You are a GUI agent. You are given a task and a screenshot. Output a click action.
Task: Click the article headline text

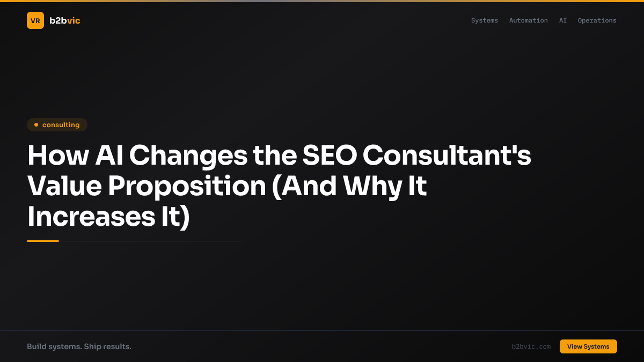[x=279, y=186]
